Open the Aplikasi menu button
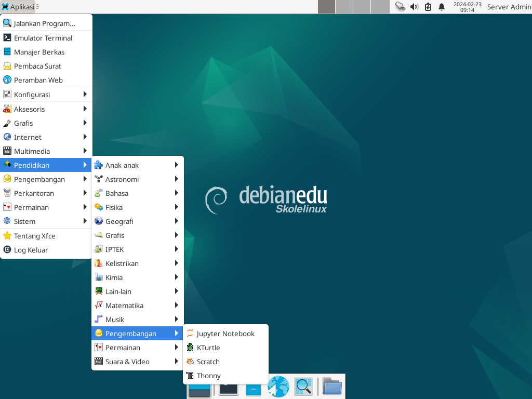Viewport: 532px width, 399px height. (x=18, y=7)
